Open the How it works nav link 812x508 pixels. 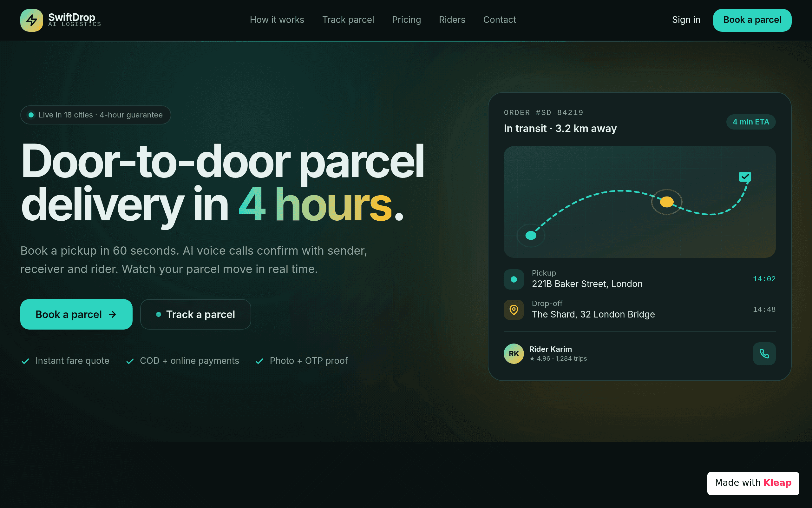click(277, 20)
